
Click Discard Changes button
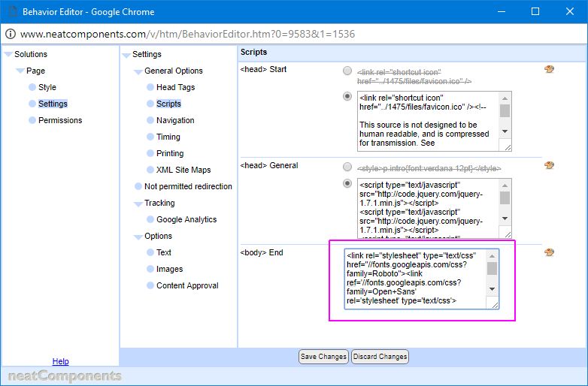(x=380, y=357)
